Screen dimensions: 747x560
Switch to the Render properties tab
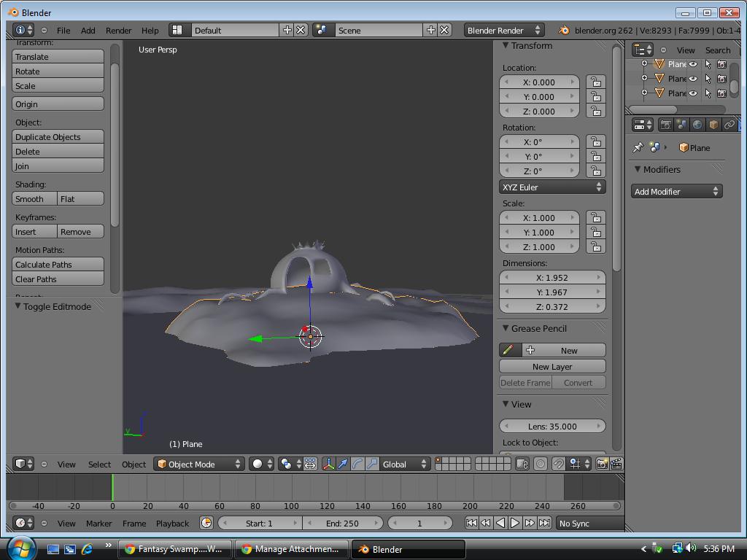pyautogui.click(x=666, y=125)
